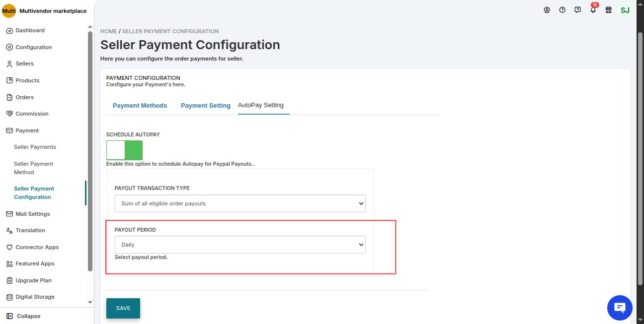Click the SJ user avatar
The image size is (644, 324).
625,10
